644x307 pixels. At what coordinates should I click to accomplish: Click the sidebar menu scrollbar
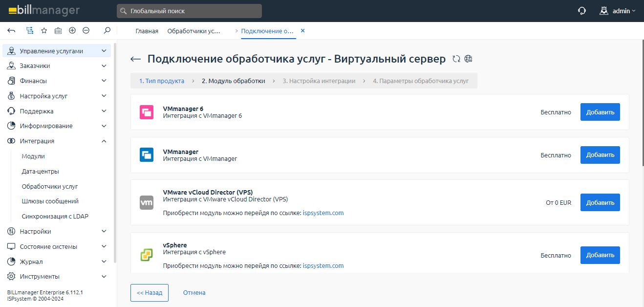click(x=115, y=153)
